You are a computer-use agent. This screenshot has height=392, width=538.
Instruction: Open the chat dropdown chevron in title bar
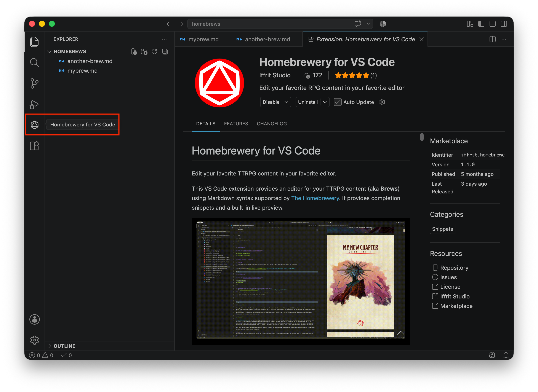(x=368, y=24)
